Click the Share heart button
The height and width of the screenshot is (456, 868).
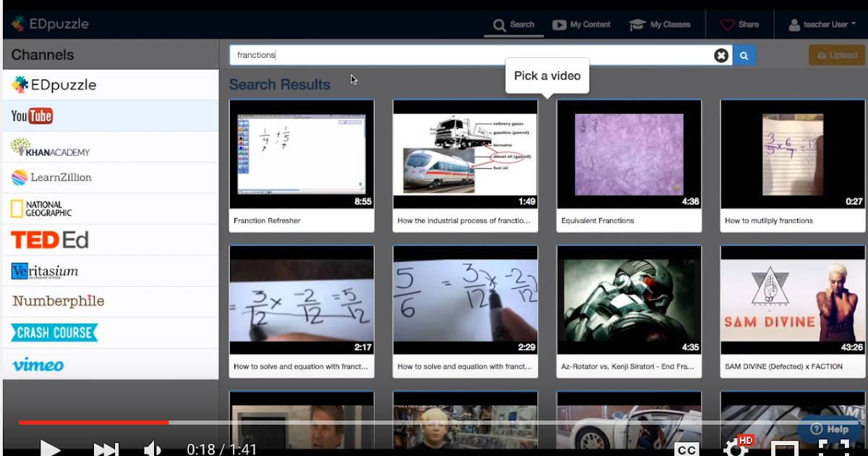739,25
